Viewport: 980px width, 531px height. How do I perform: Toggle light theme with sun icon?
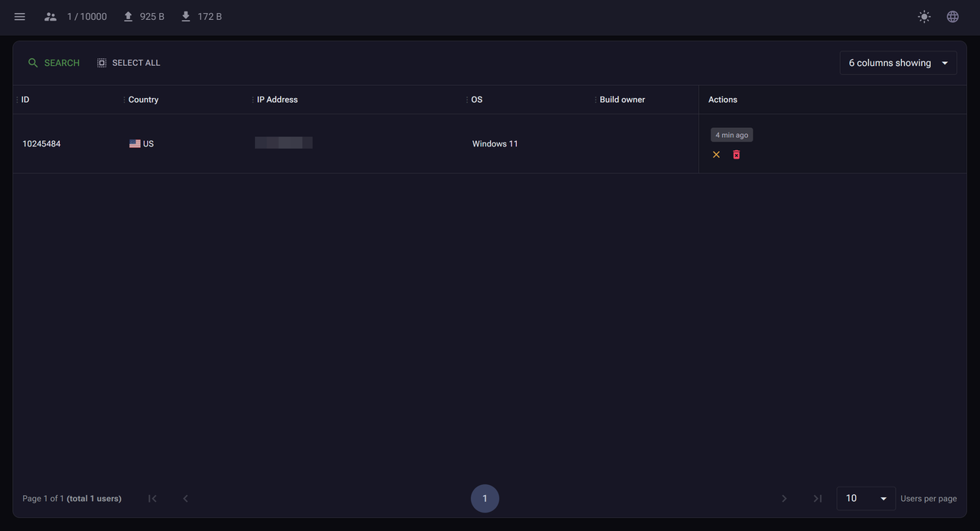click(x=924, y=17)
